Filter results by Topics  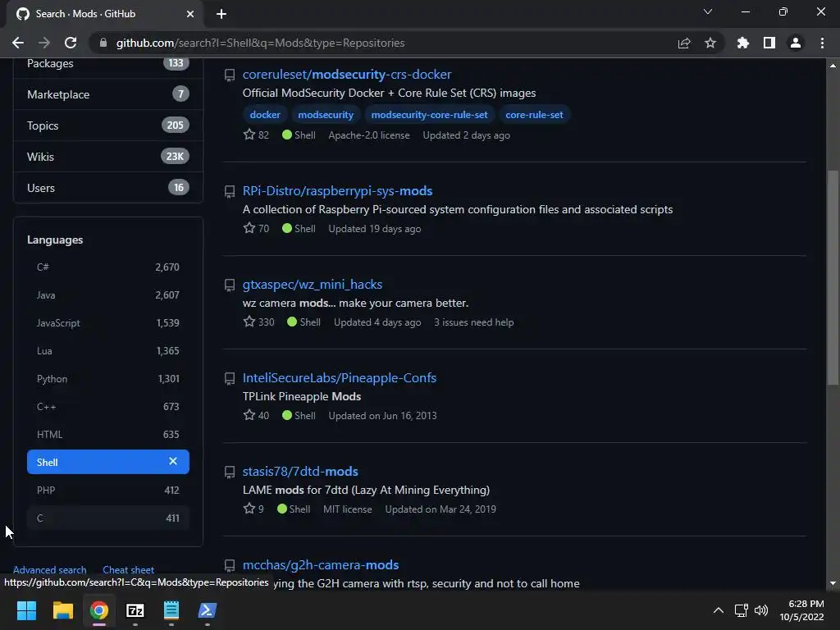[x=107, y=126]
